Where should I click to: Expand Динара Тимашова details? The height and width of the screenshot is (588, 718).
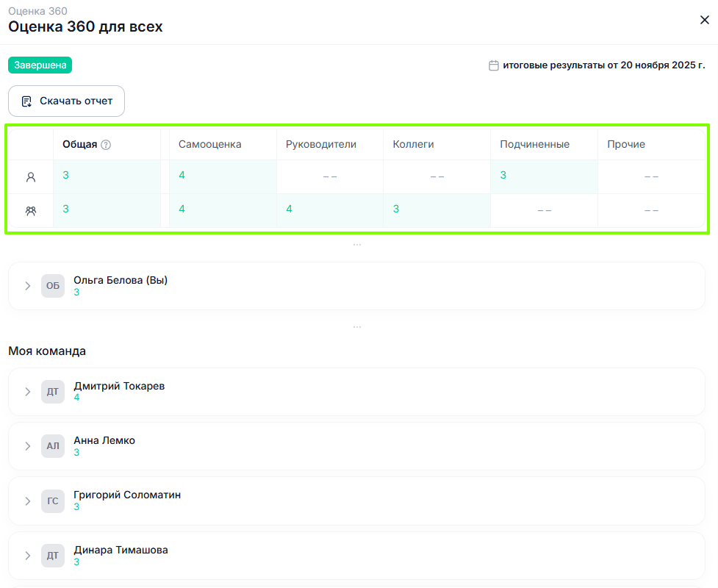[x=28, y=556]
